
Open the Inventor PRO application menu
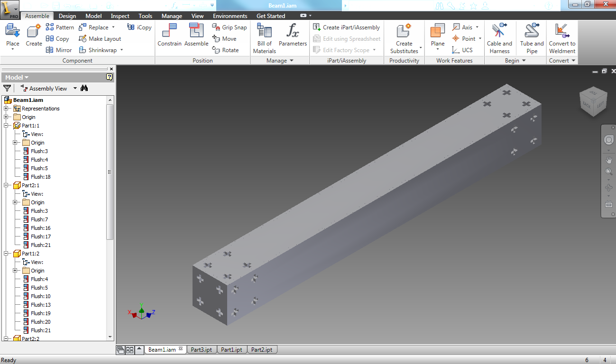(9, 9)
